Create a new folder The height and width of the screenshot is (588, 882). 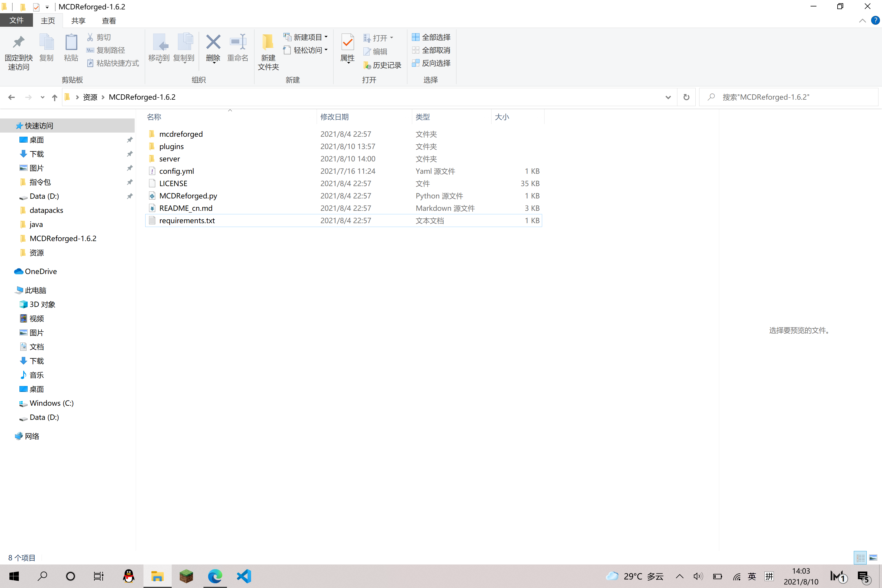coord(268,52)
